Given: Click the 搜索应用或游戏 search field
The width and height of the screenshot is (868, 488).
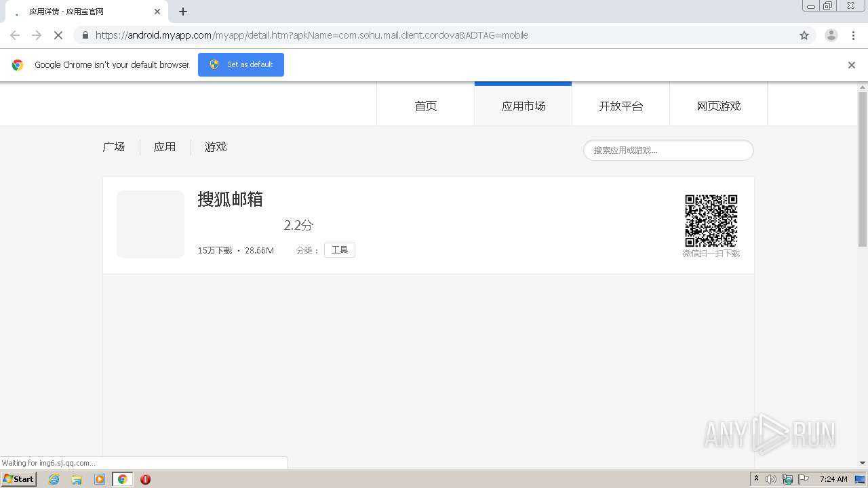Looking at the screenshot, I should (669, 150).
